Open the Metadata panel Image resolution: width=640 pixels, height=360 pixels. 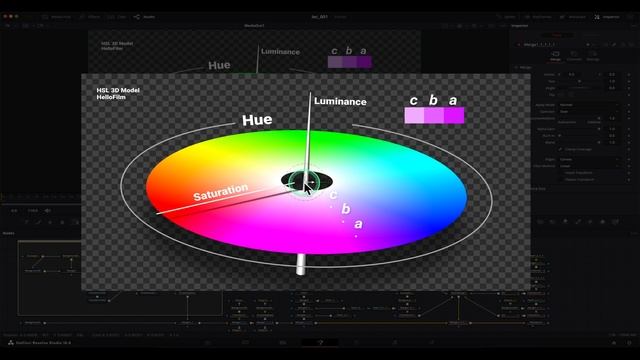573,17
